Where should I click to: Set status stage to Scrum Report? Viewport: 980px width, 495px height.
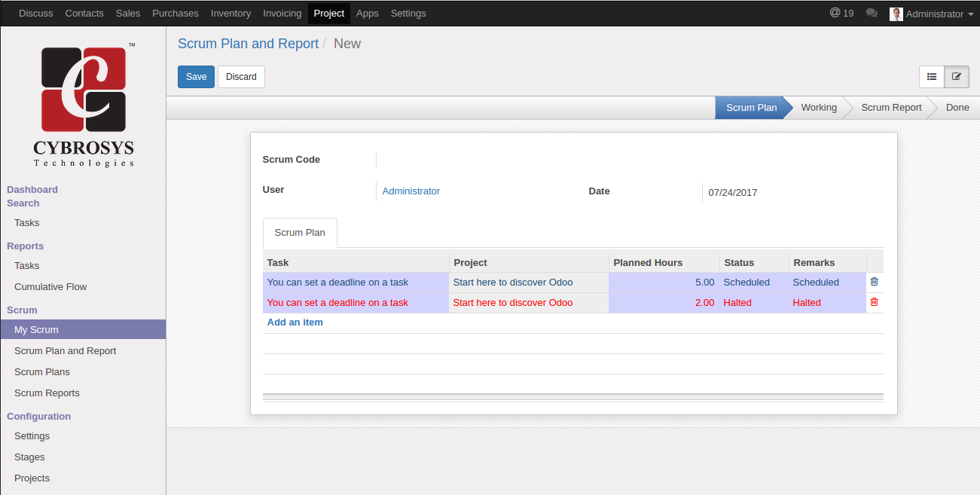[891, 108]
